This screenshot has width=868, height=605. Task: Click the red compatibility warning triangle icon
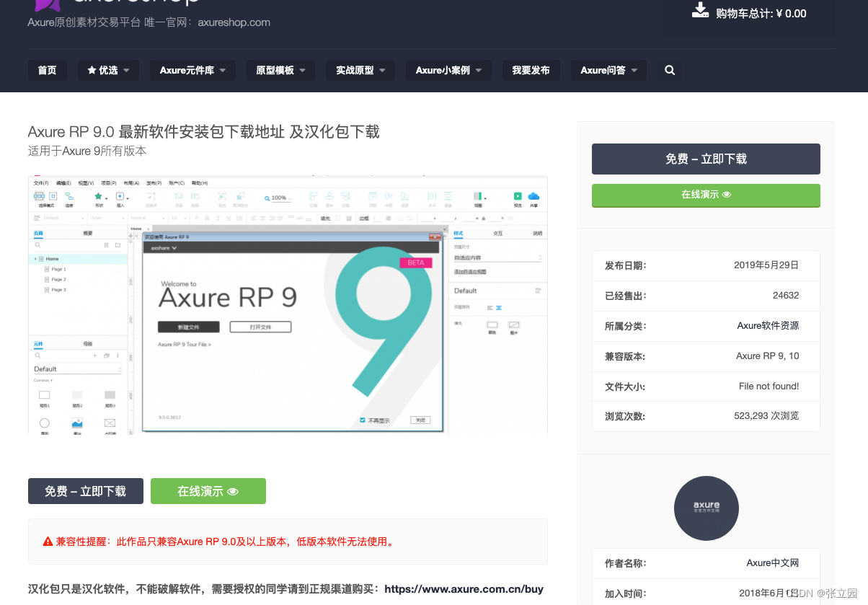pyautogui.click(x=48, y=541)
